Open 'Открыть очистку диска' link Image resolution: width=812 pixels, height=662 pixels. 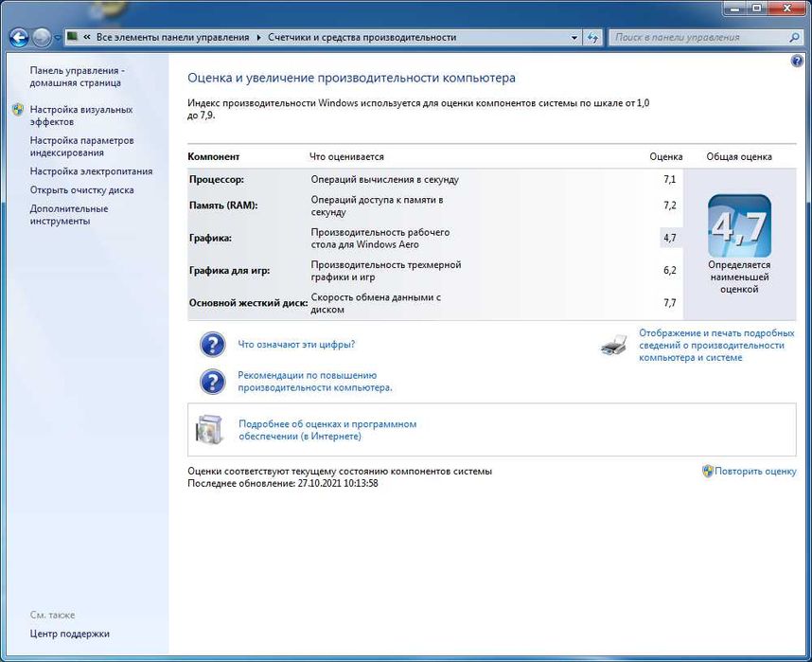[81, 189]
